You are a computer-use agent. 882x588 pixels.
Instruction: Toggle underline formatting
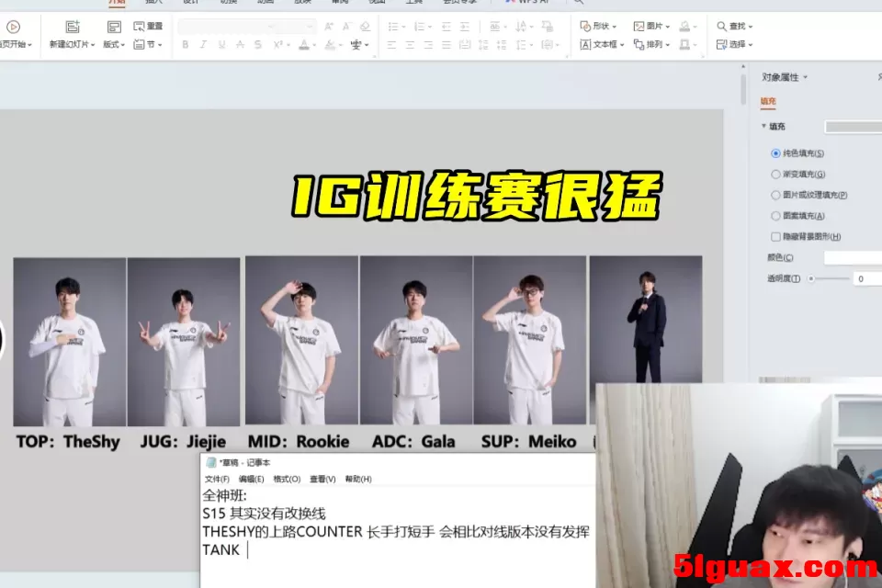[x=221, y=44]
